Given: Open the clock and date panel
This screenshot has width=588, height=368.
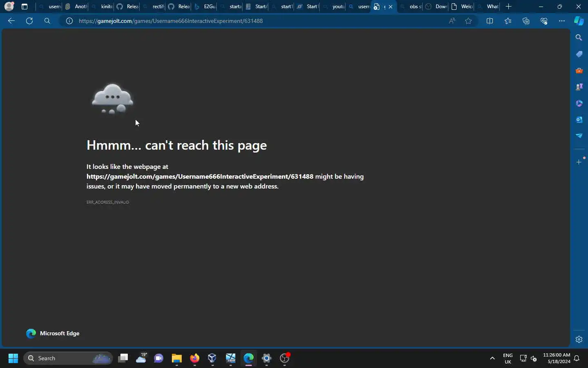Looking at the screenshot, I should [557, 358].
